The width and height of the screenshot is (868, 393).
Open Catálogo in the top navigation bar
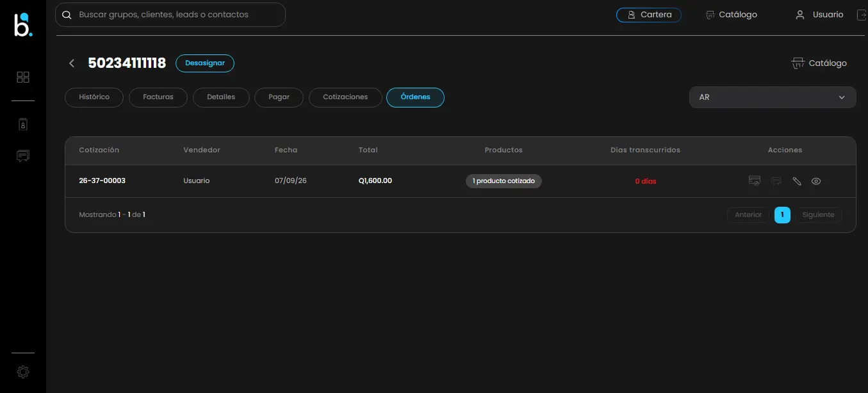(x=731, y=15)
